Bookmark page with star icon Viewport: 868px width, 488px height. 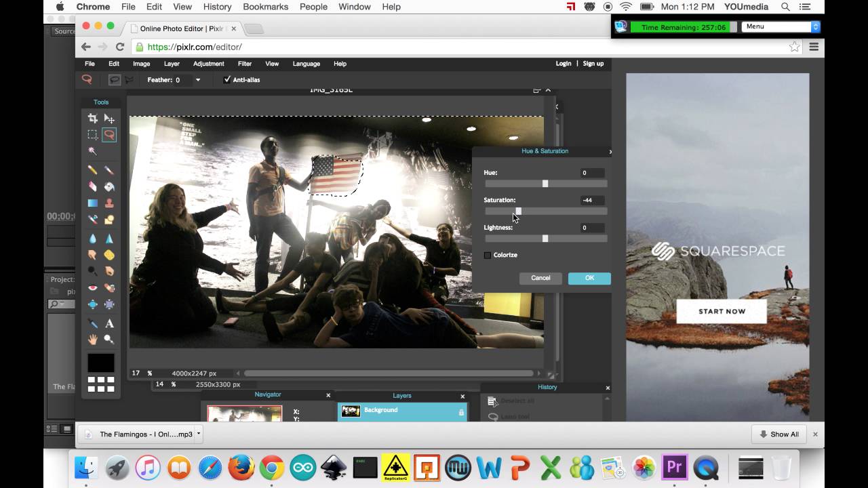click(794, 47)
